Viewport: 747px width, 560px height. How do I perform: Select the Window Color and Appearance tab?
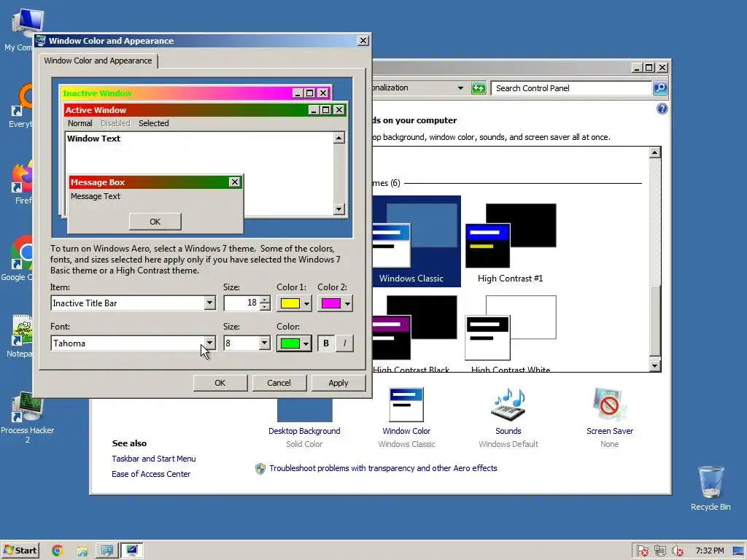pos(98,61)
